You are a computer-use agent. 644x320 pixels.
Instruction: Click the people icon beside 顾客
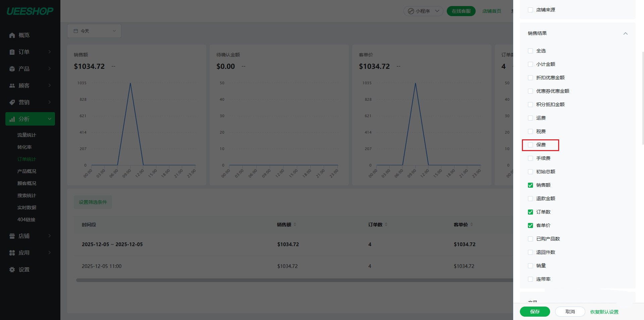tap(12, 86)
